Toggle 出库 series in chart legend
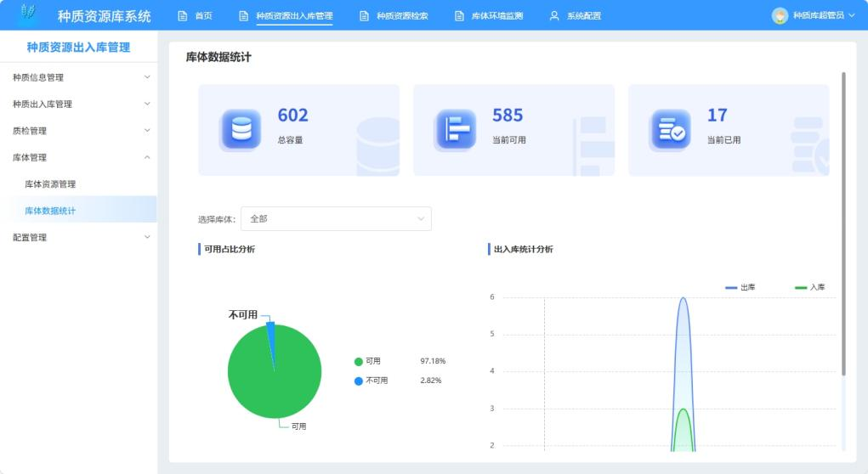Image resolution: width=868 pixels, height=474 pixels. click(x=740, y=288)
